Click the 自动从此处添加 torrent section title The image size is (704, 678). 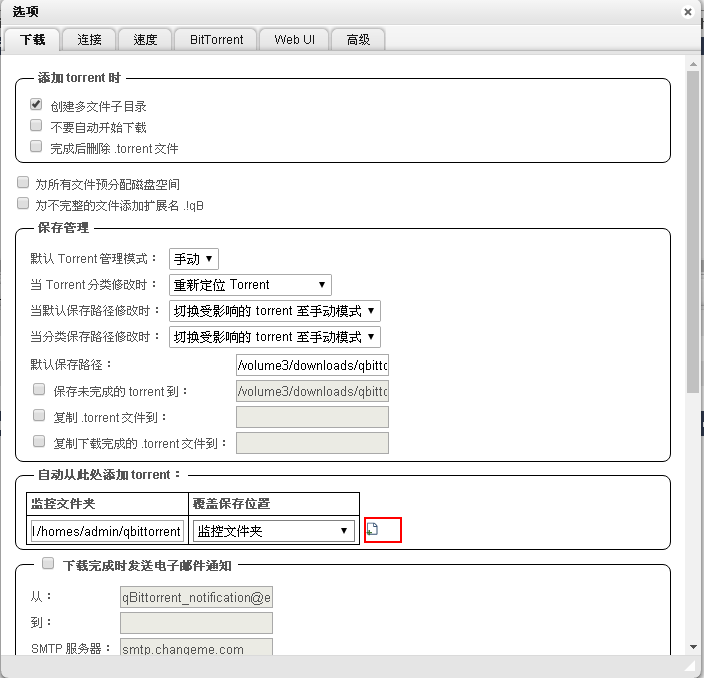[x=109, y=475]
